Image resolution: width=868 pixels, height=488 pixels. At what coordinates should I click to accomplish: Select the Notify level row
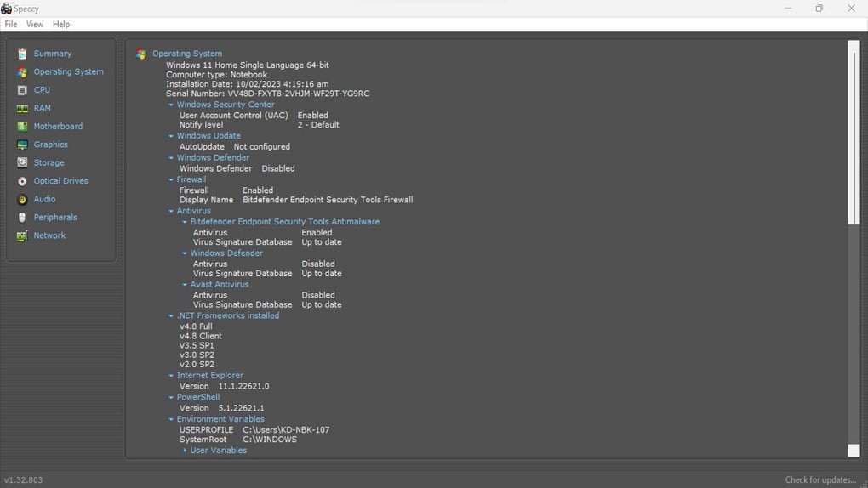259,125
